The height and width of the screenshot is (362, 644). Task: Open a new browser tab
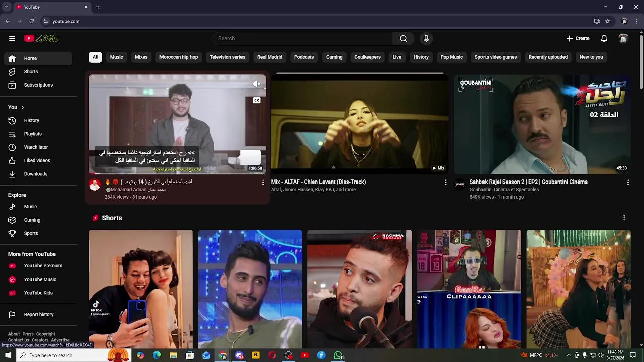pyautogui.click(x=98, y=7)
